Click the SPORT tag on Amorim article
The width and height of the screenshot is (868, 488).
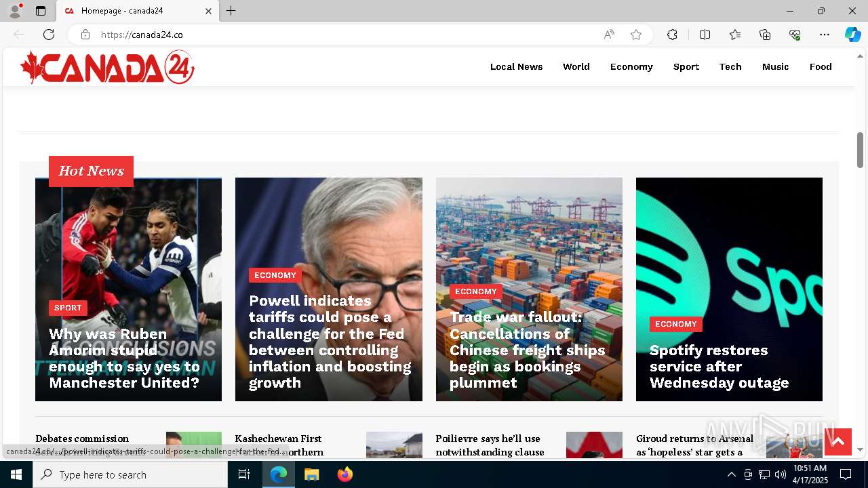68,308
